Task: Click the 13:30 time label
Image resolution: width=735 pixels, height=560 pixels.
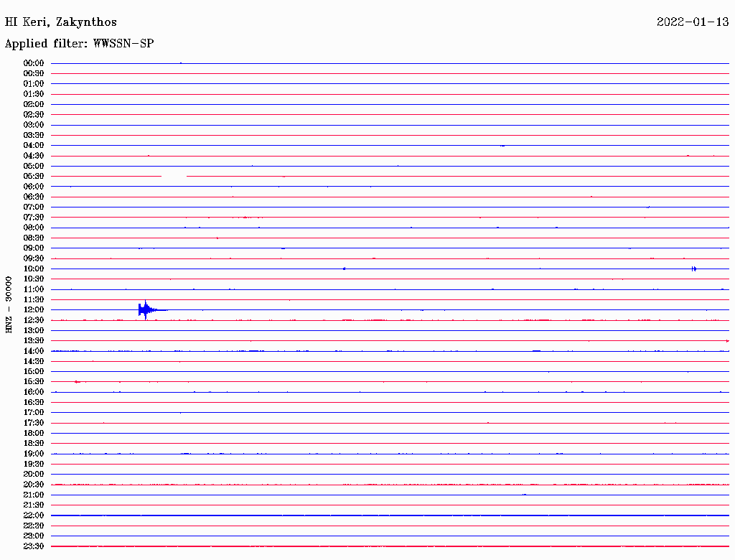Action: pos(34,340)
